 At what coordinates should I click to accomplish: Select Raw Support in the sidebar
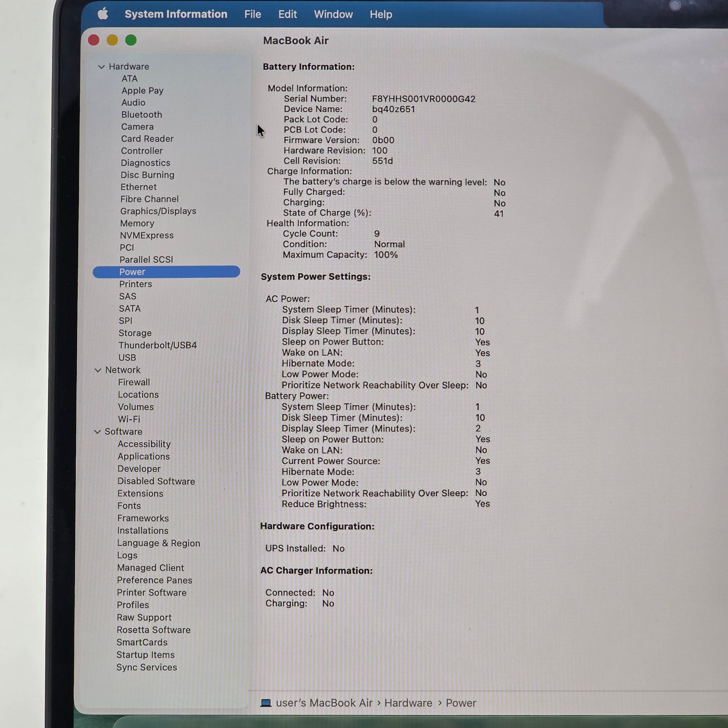click(144, 618)
